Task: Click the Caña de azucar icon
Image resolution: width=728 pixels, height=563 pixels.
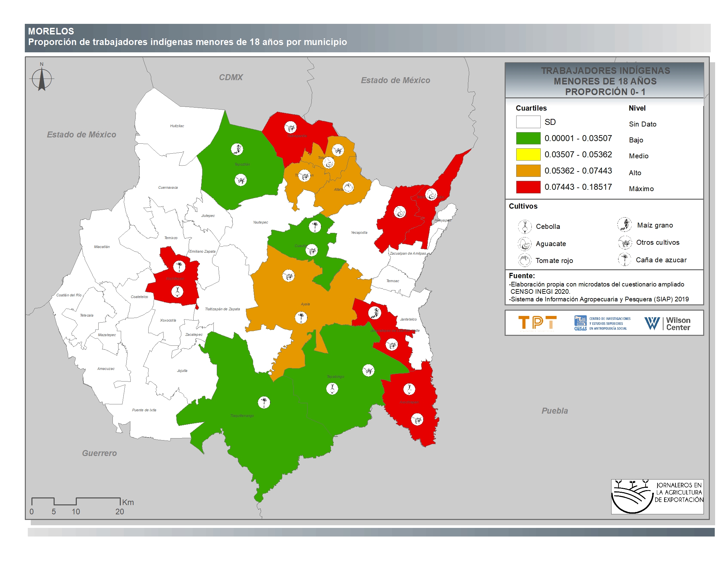Action: 624,260
